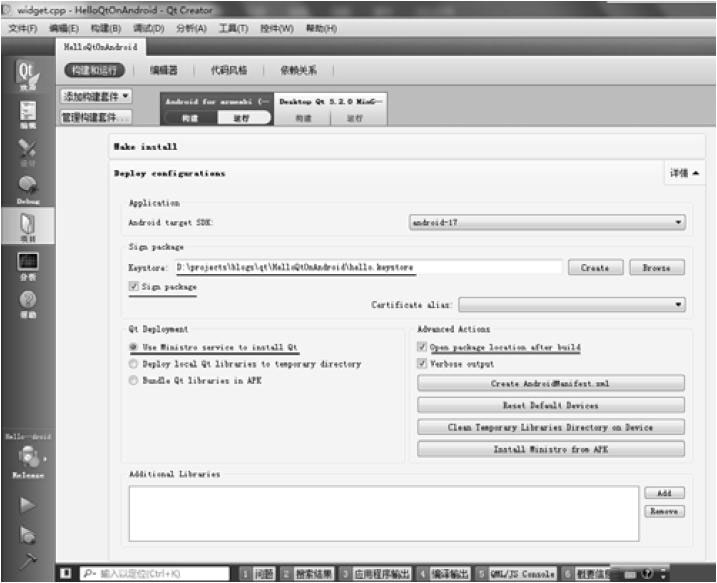Toggle Open package location after build
The height and width of the screenshot is (583, 717).
422,347
